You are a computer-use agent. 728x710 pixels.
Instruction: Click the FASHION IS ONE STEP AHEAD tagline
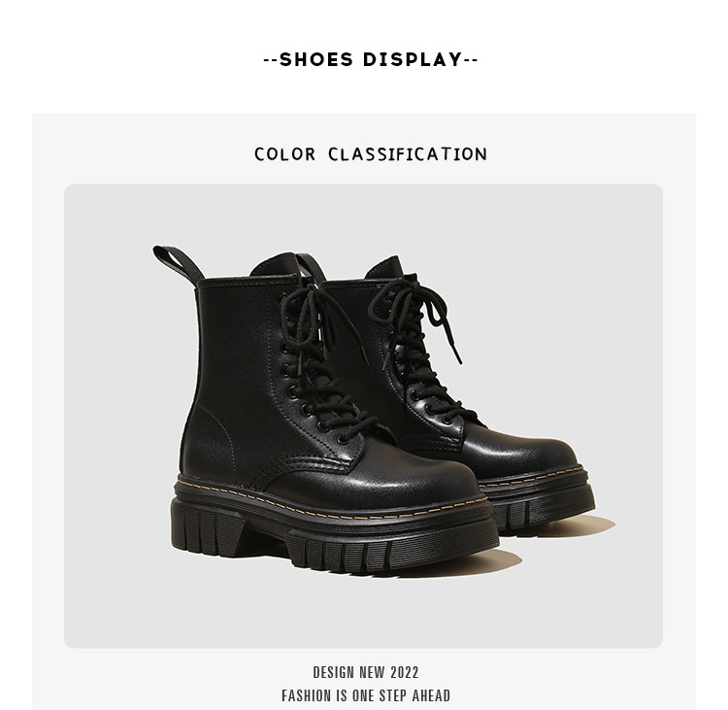point(366,695)
